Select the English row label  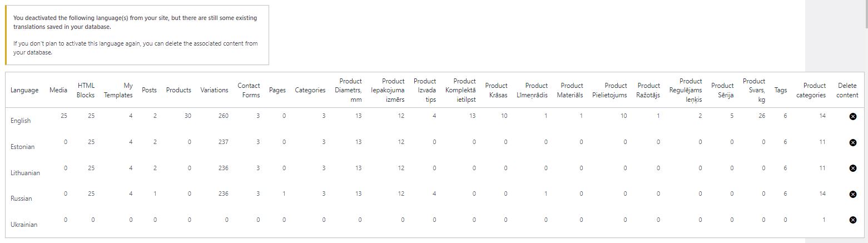(21, 121)
